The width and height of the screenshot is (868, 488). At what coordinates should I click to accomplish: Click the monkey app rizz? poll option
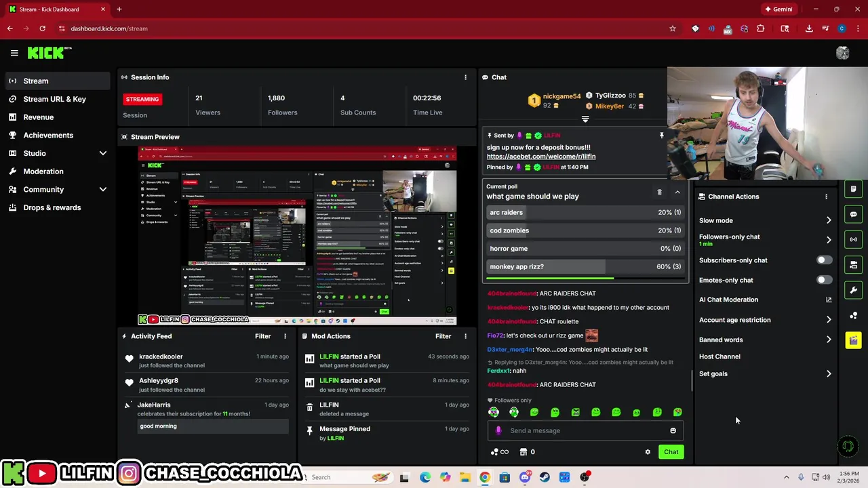click(585, 266)
